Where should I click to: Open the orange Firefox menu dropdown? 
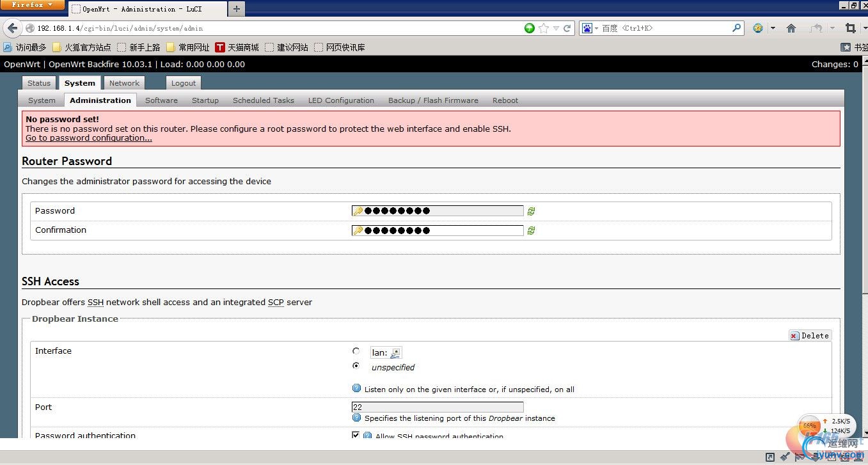point(33,5)
